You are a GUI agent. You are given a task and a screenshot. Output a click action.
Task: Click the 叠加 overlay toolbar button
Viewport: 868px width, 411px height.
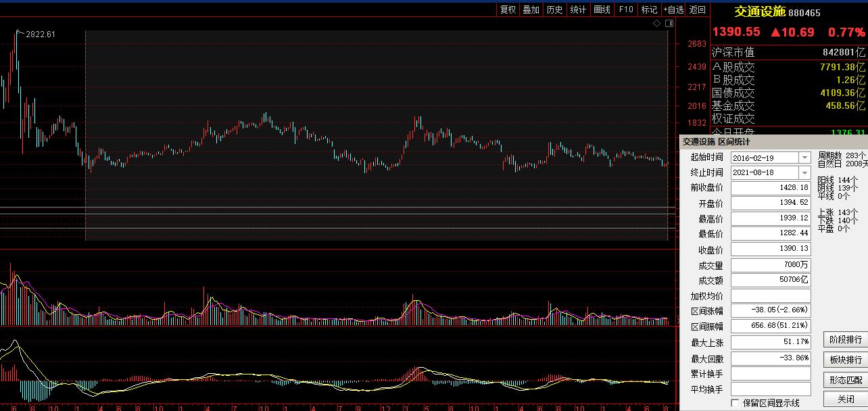tap(531, 9)
